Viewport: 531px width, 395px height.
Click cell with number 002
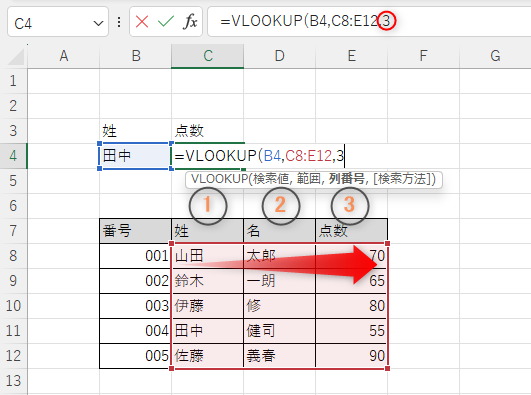[135, 281]
